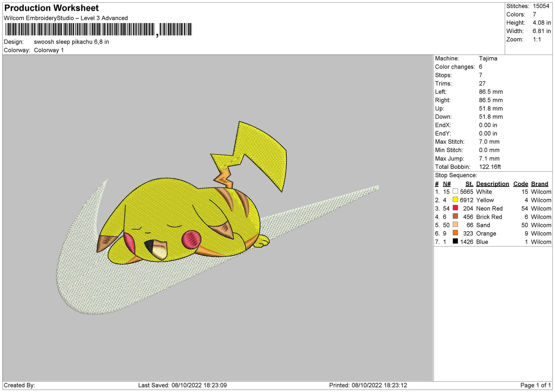Click the 'Neon Red' description text
The height and width of the screenshot is (392, 555).
tap(489, 208)
